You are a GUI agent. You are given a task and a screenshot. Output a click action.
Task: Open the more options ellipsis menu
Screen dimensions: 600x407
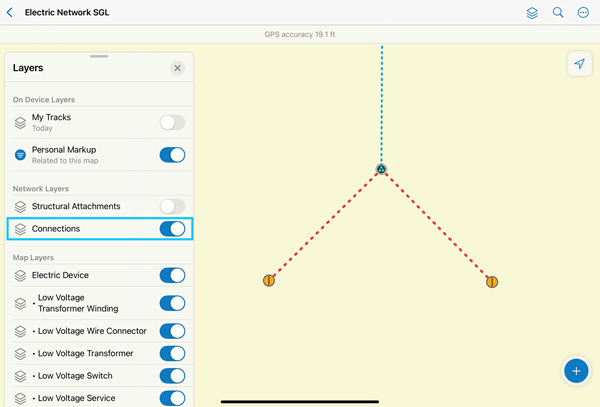584,13
